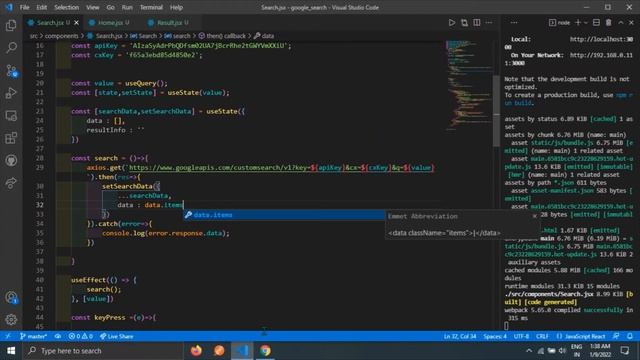Switch to the Result.jsx tab
Screen dimensions: 640x360
coord(169,23)
